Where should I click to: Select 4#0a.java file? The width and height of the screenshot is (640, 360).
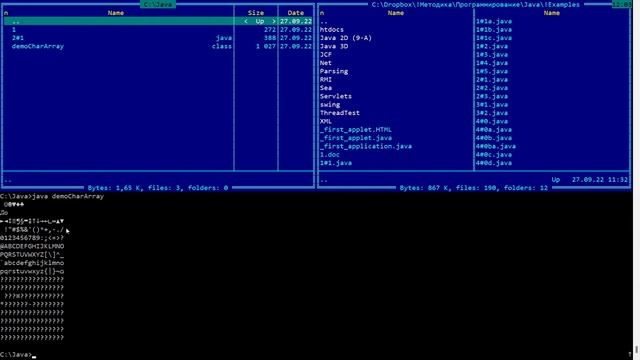click(x=494, y=129)
